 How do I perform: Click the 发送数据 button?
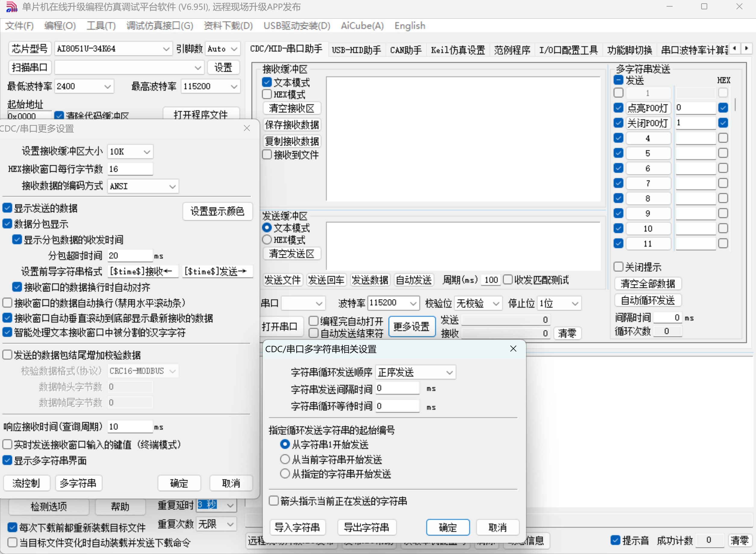(370, 280)
